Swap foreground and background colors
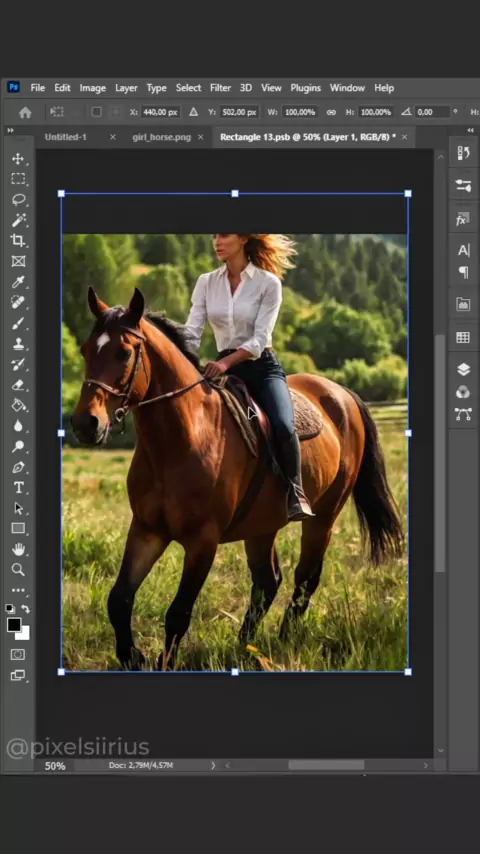The width and height of the screenshot is (480, 854). (x=26, y=609)
